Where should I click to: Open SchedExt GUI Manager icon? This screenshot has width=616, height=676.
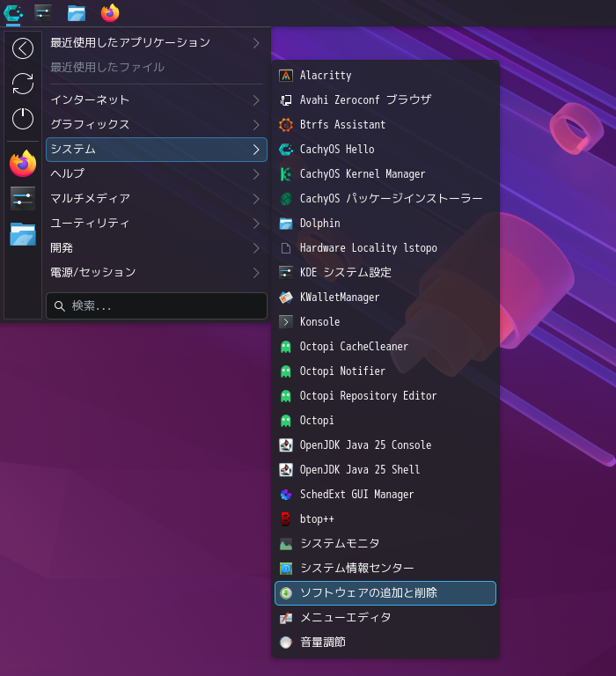(x=286, y=494)
